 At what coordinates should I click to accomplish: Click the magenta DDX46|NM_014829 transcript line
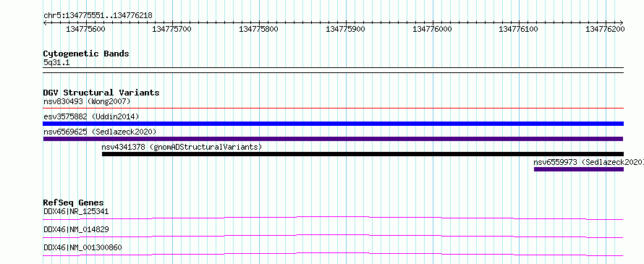334,236
